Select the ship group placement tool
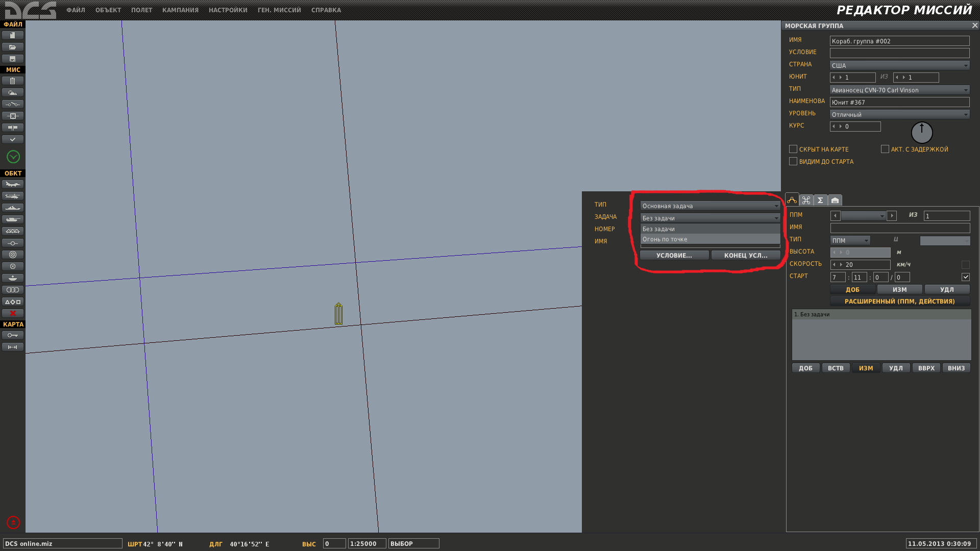The height and width of the screenshot is (551, 980). tap(13, 208)
